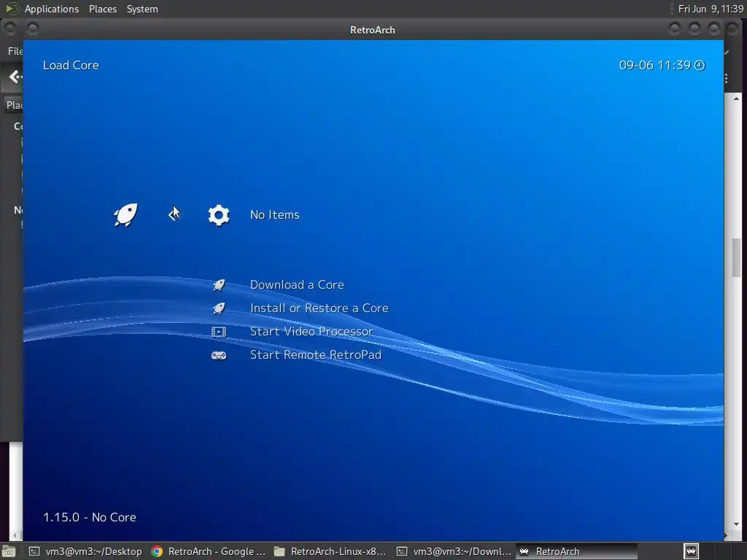Open the File menu in the background window
Viewport: 747px width, 560px height.
(x=15, y=51)
